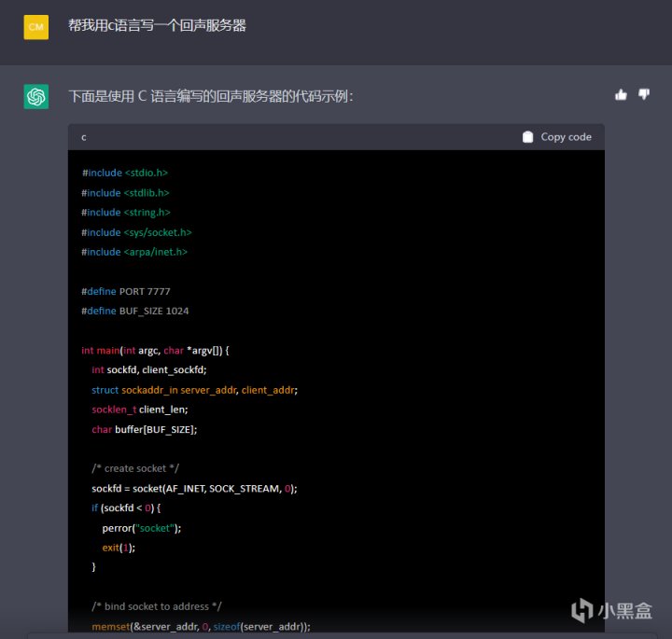This screenshot has width=672, height=639.
Task: Click the code block language label c
Action: pyautogui.click(x=84, y=137)
